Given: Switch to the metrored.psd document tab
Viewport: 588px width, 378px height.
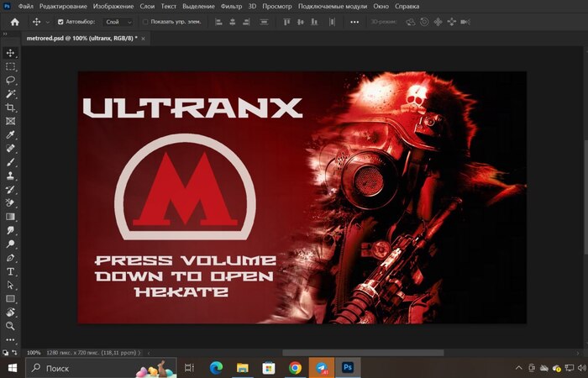Looking at the screenshot, I should (x=81, y=39).
